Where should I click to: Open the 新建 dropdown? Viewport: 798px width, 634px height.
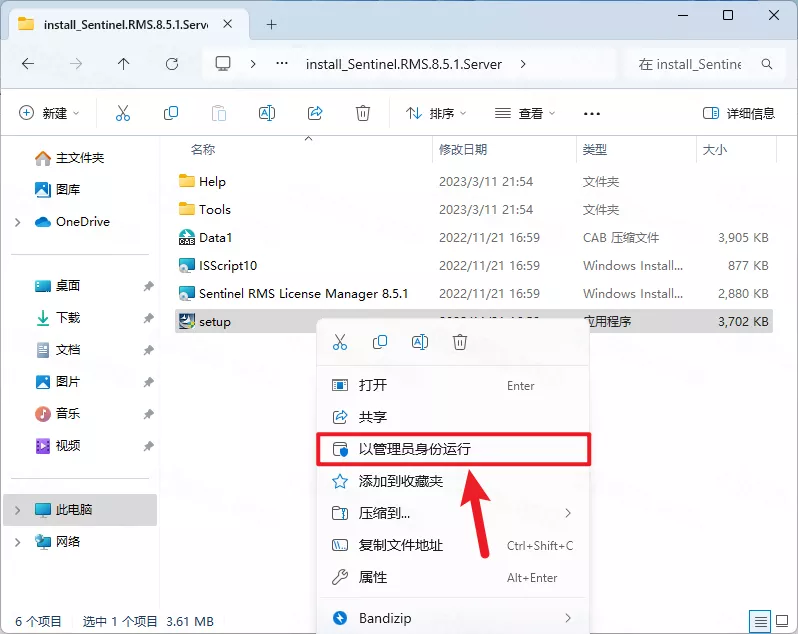tap(49, 114)
